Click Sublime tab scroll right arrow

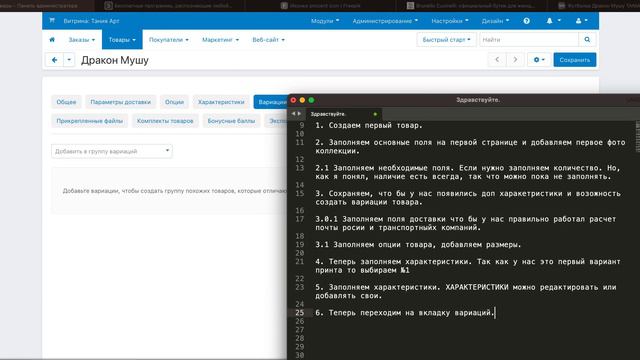click(299, 114)
